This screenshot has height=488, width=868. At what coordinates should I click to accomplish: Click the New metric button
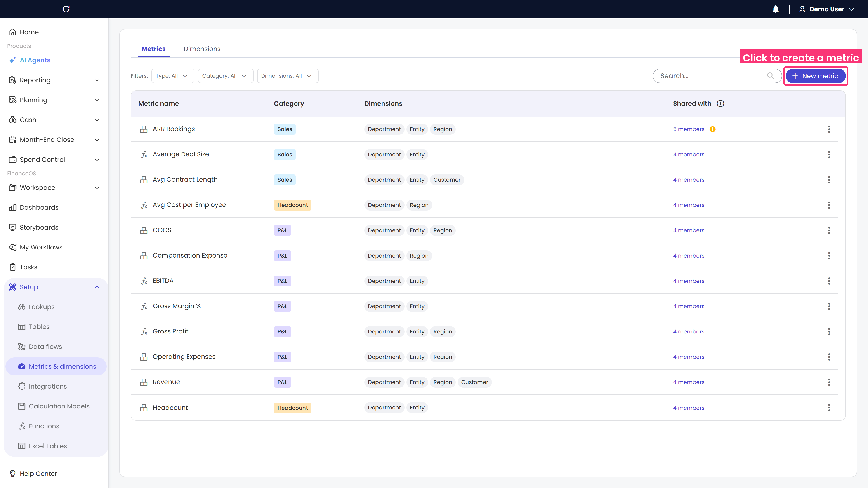click(x=815, y=76)
